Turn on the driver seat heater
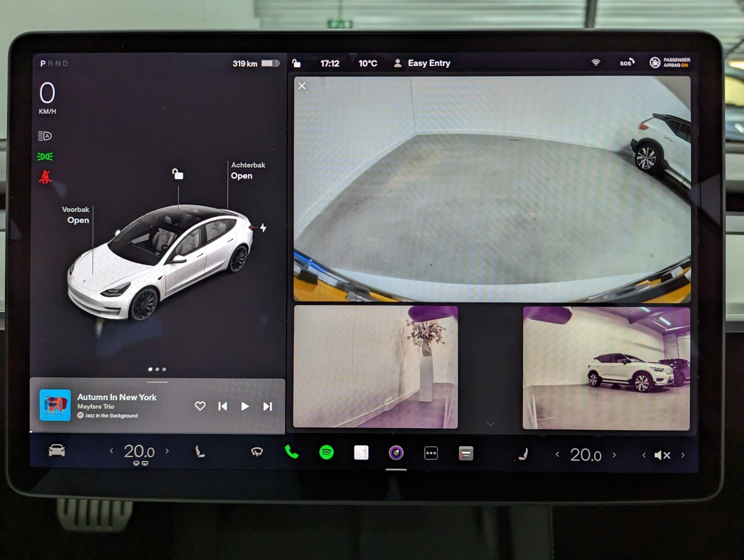744x560 pixels. pos(199,451)
